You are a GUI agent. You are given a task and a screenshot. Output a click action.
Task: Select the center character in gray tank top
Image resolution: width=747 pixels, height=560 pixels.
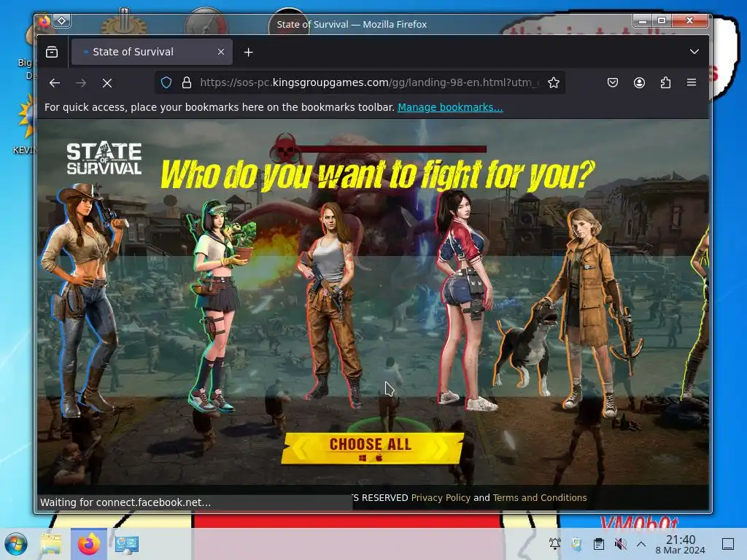coord(330,305)
